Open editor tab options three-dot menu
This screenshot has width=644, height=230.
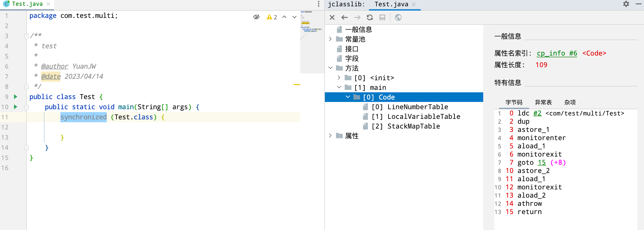318,4
